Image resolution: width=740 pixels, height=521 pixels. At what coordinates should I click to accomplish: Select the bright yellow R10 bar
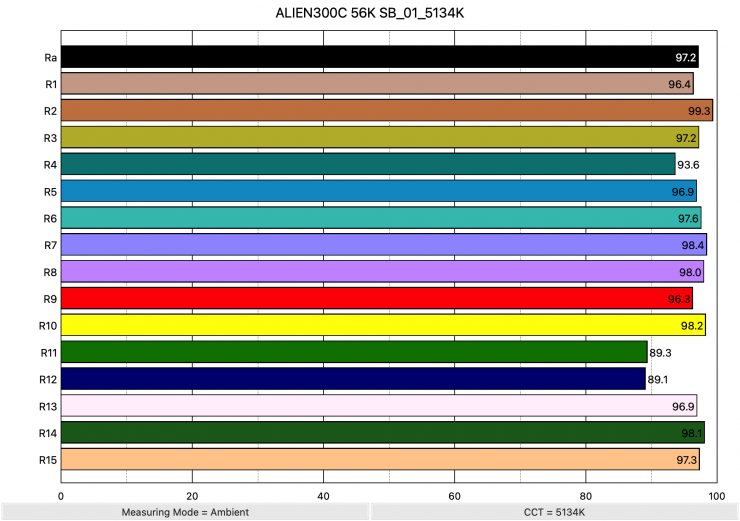pyautogui.click(x=383, y=325)
